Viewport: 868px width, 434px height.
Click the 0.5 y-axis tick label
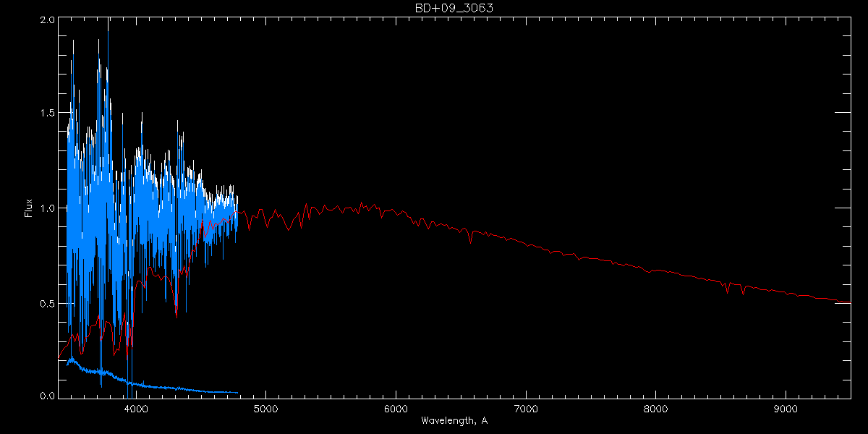[46, 303]
